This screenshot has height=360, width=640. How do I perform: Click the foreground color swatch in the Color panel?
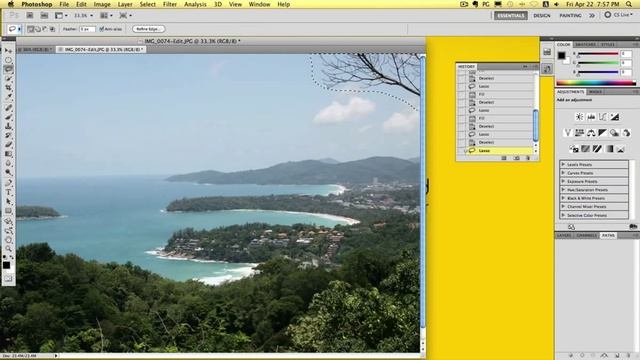tap(562, 55)
